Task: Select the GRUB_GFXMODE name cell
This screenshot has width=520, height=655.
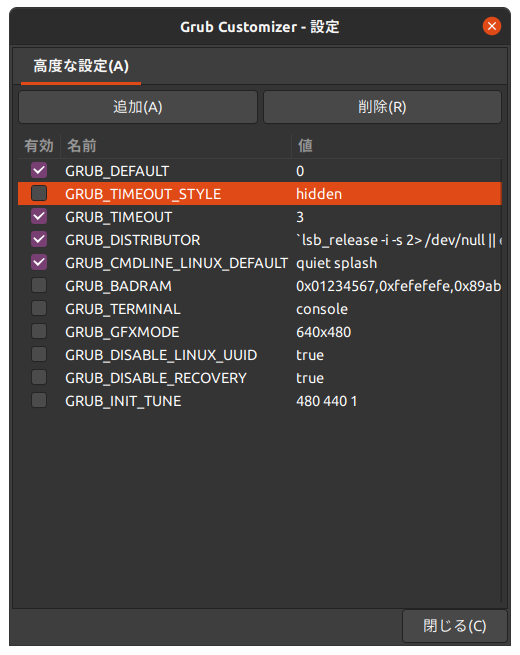Action: pos(122,332)
